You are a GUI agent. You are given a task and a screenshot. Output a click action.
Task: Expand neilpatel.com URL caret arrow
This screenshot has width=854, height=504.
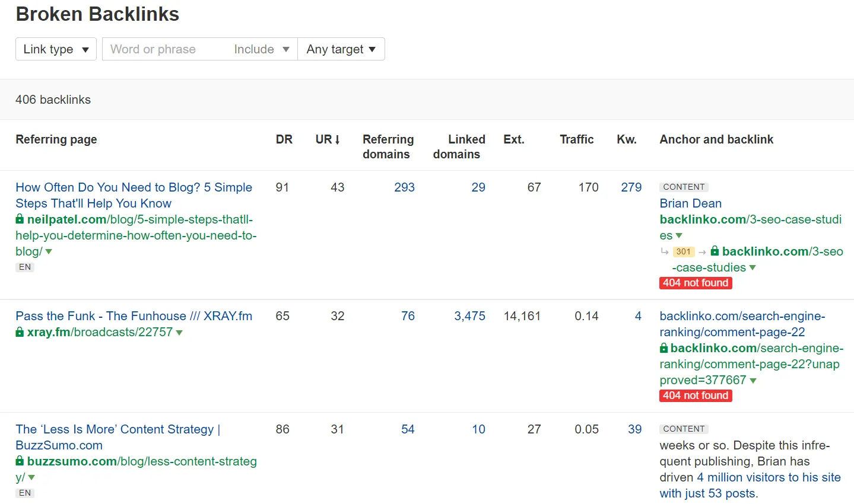pos(49,251)
